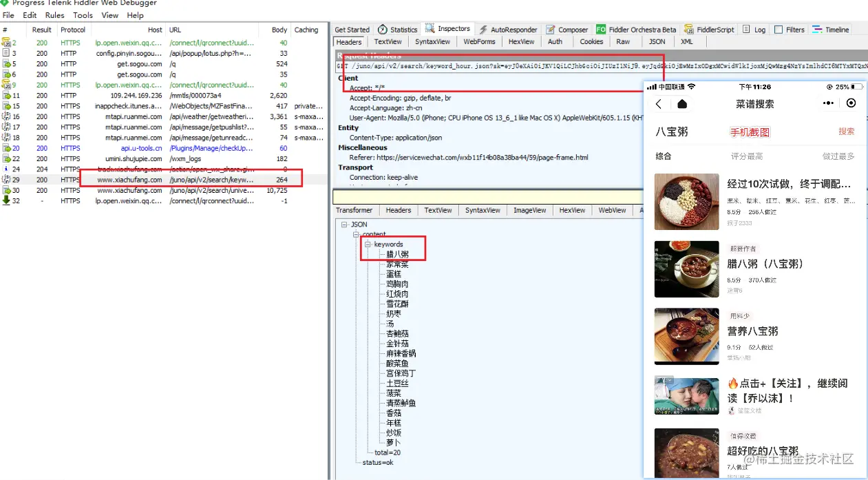The image size is (868, 480).
Task: Open response Transformer tab
Action: (354, 210)
